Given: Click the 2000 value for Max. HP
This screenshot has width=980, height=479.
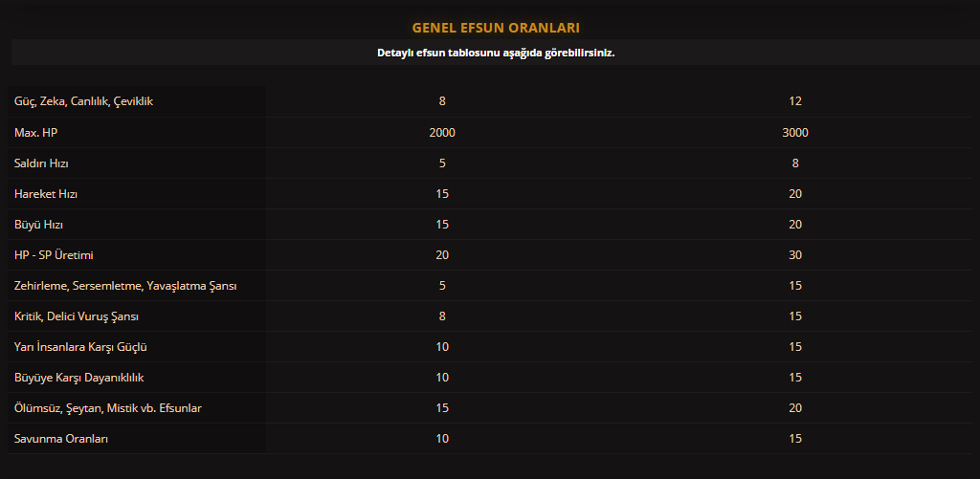Looking at the screenshot, I should [442, 132].
